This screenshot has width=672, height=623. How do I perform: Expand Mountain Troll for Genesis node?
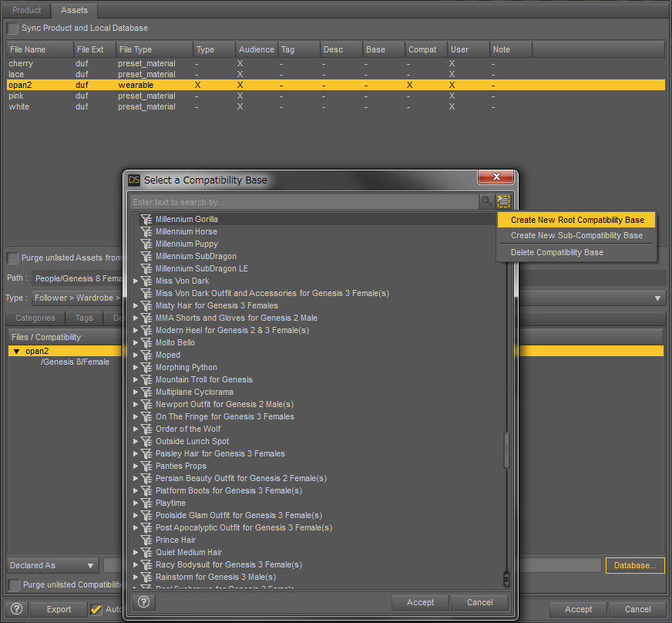pyautogui.click(x=136, y=380)
